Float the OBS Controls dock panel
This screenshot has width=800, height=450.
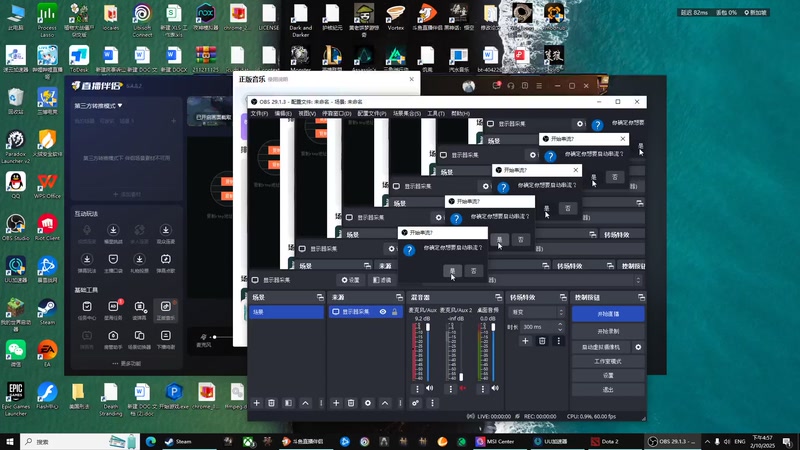pyautogui.click(x=641, y=297)
